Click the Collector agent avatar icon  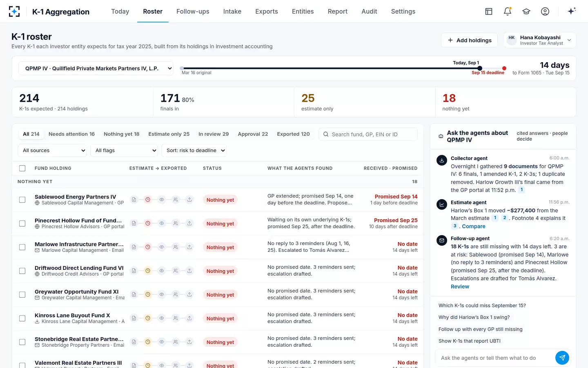pyautogui.click(x=442, y=160)
